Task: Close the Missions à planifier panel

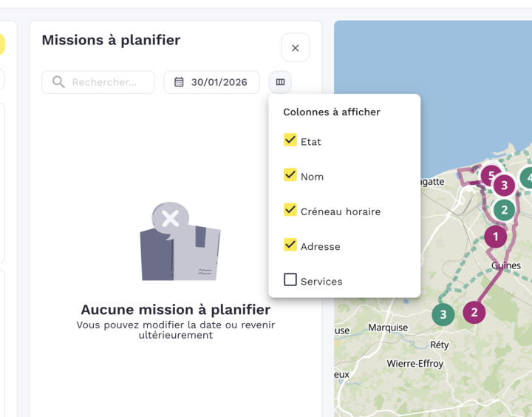Action: [295, 48]
